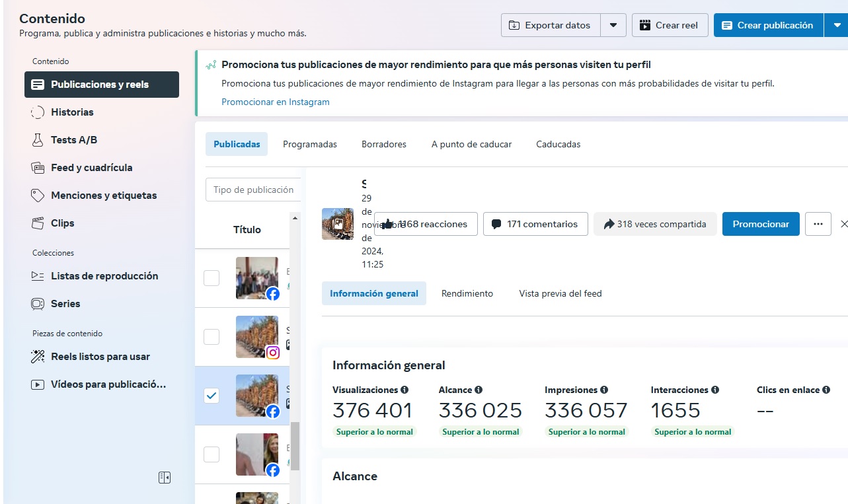Open Menciones y etiquetas
Viewport: 848px width, 504px height.
click(104, 196)
